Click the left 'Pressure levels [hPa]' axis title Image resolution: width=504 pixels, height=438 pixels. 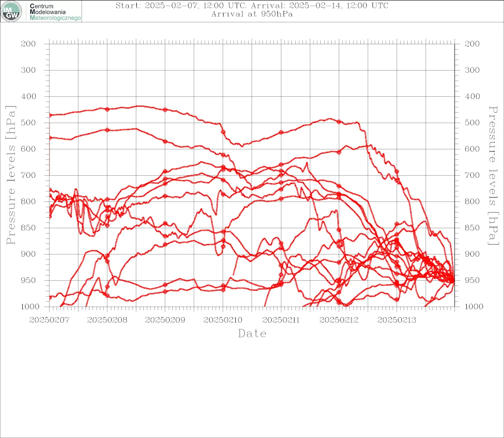click(x=11, y=175)
